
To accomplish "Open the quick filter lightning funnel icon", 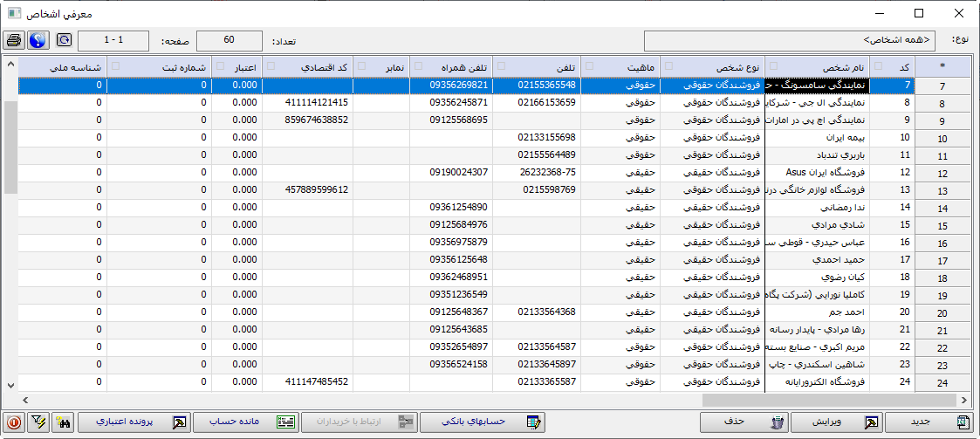I will click(38, 422).
